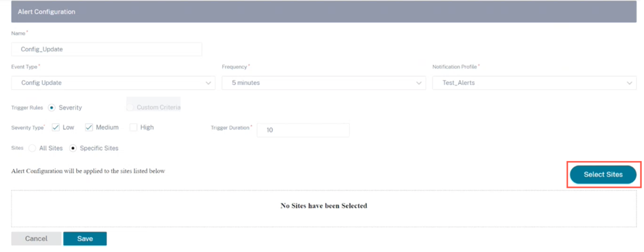The height and width of the screenshot is (252, 644).
Task: Click the Select Sites button
Action: click(x=603, y=175)
